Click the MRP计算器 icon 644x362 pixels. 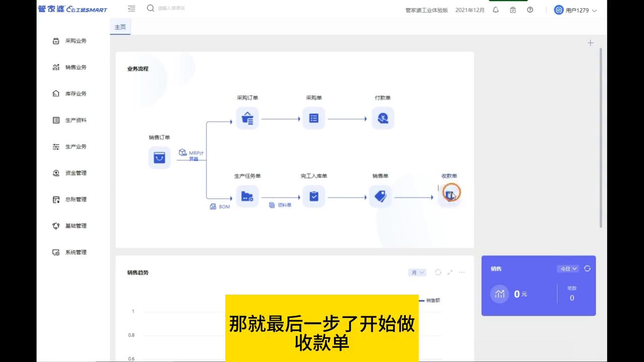tap(183, 153)
